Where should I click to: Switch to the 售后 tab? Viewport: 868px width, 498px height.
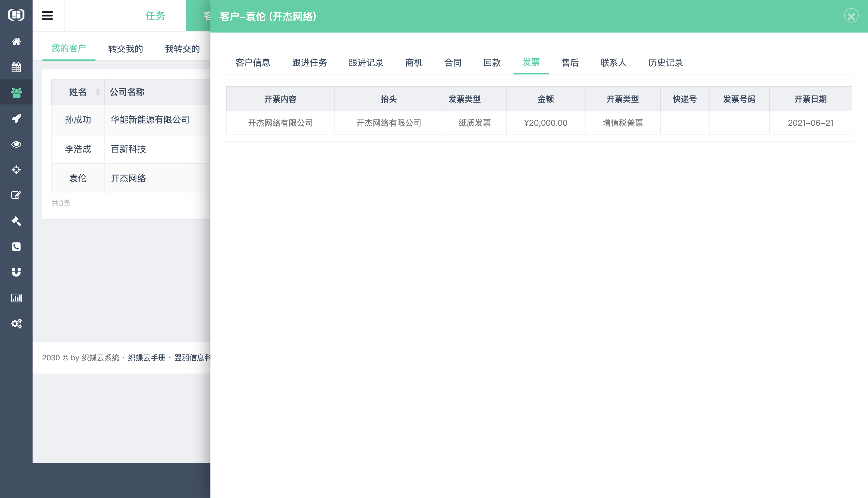click(x=570, y=63)
